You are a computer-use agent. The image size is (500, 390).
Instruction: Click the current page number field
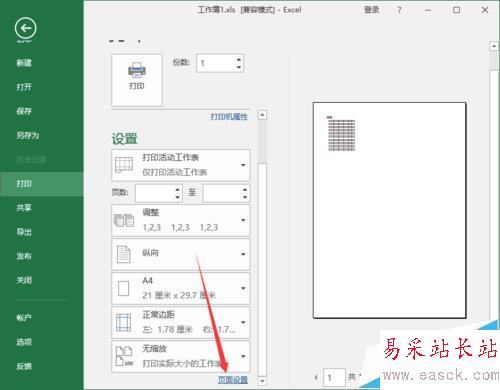click(x=334, y=378)
